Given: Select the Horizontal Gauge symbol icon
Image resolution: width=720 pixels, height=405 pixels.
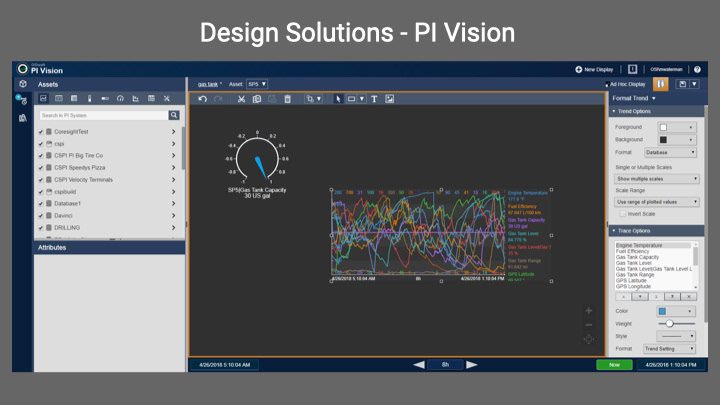Looking at the screenshot, I should coord(105,98).
